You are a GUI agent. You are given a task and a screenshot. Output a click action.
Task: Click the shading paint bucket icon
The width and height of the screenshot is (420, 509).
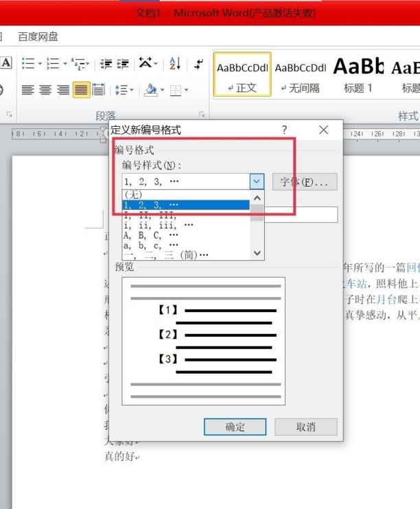[151, 90]
